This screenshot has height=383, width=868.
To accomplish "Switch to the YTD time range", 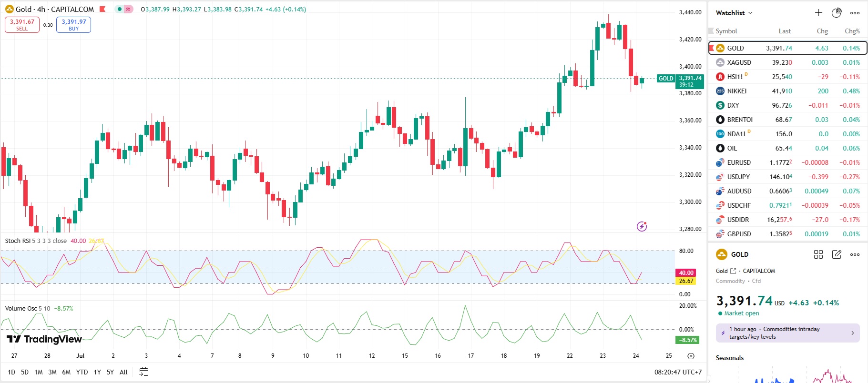I will point(82,372).
